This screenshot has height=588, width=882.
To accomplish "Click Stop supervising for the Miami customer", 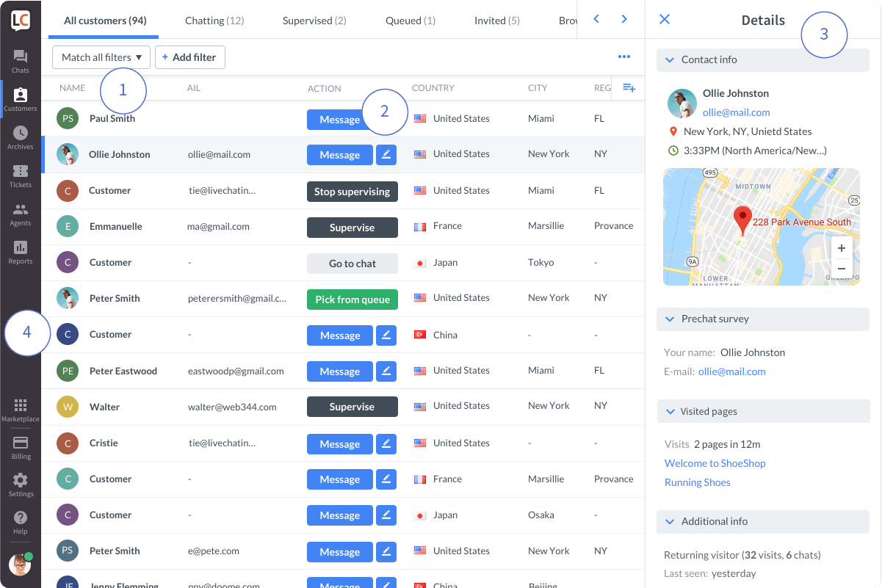I will 353,192.
